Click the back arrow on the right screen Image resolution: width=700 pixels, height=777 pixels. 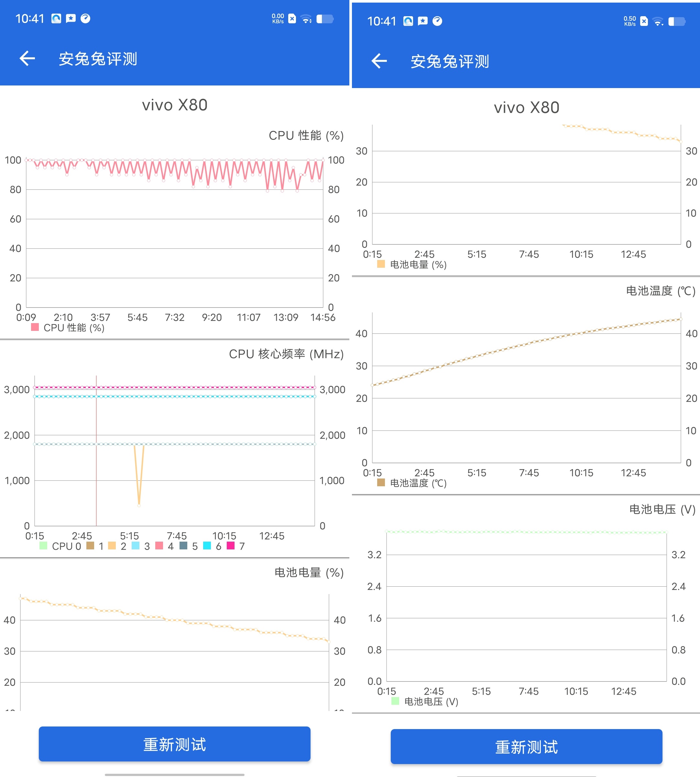(378, 61)
